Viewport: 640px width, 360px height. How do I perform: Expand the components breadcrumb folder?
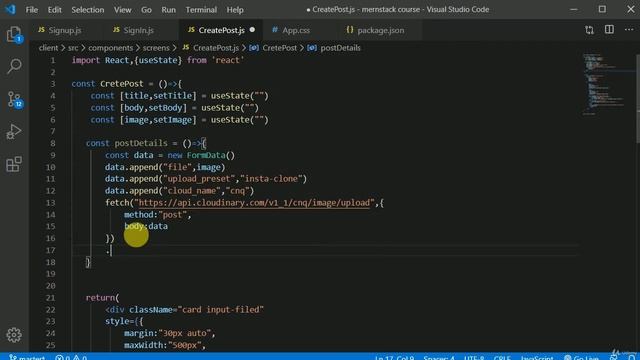click(x=111, y=48)
